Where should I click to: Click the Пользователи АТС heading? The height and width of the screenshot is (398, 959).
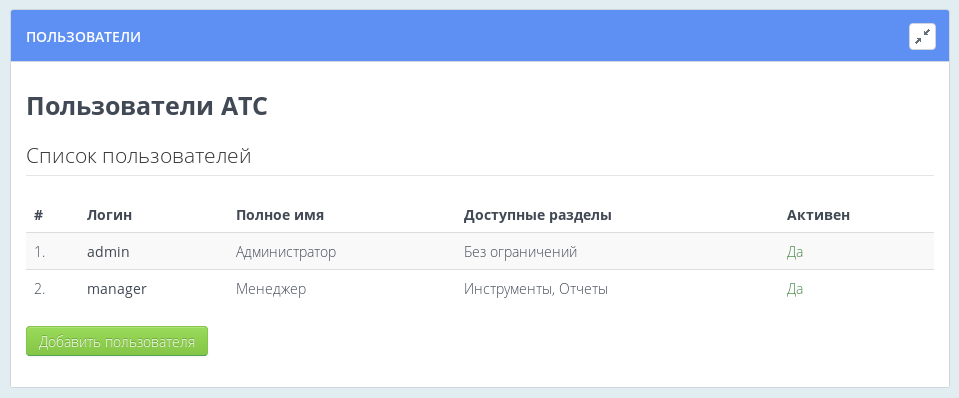(x=147, y=107)
